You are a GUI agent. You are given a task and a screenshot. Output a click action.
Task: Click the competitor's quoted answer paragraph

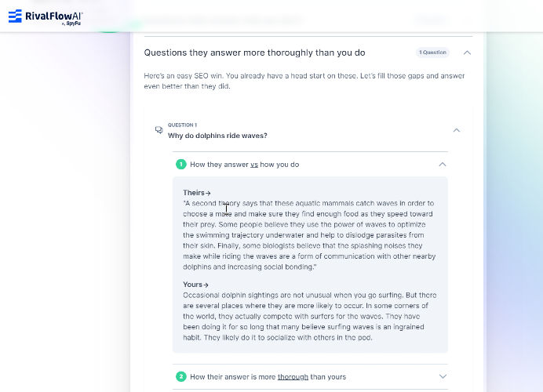tap(309, 235)
